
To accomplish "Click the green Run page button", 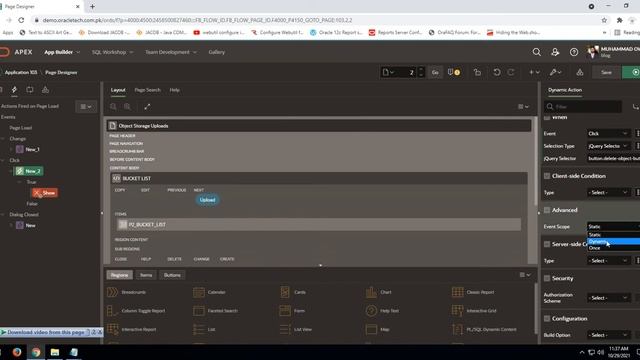I will click(631, 72).
